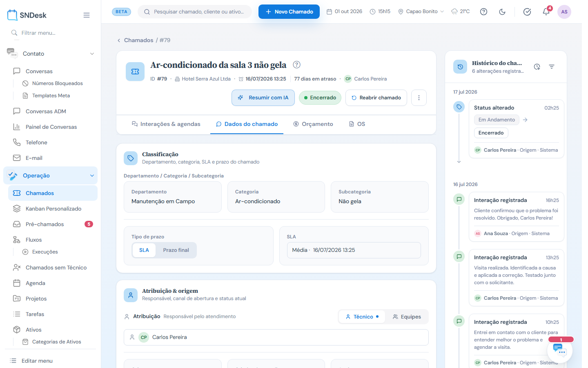Click the Filtrar menu input

click(51, 33)
